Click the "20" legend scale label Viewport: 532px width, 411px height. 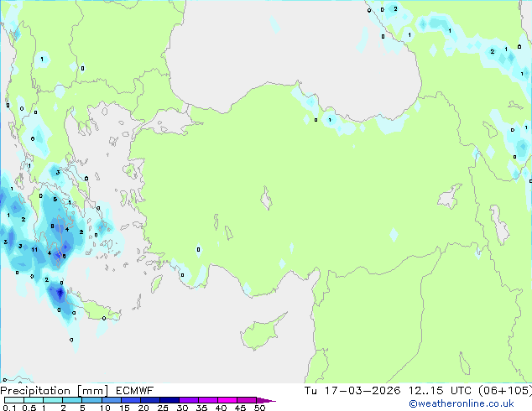click(143, 408)
